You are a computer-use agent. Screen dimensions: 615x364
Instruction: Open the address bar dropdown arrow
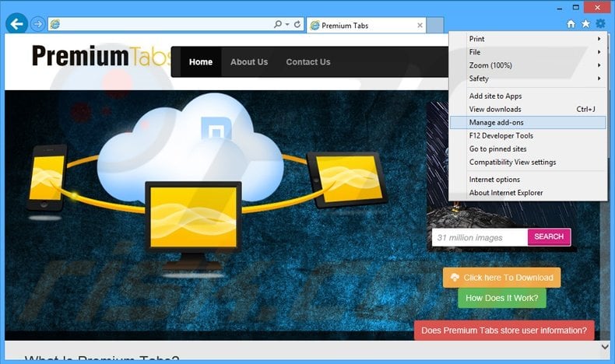pyautogui.click(x=287, y=24)
